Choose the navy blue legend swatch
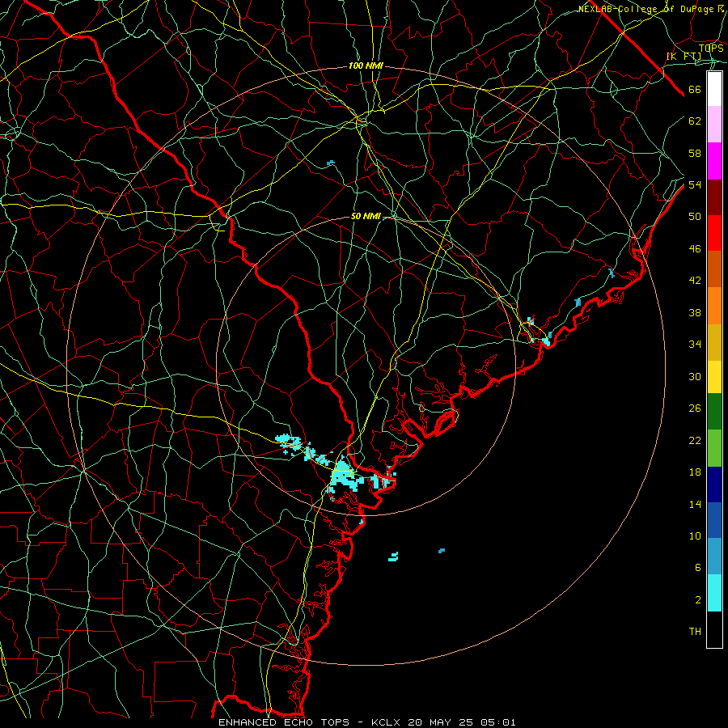The image size is (728, 728). (714, 485)
